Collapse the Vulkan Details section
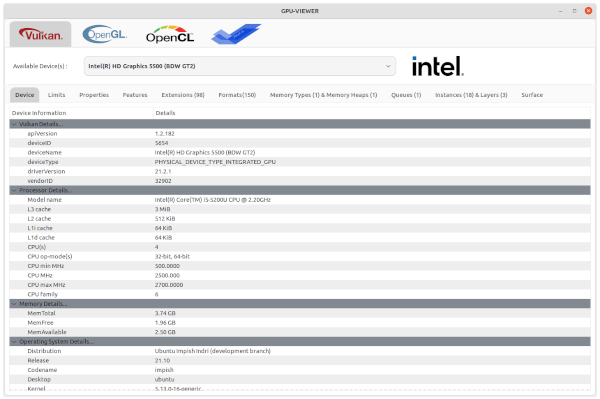 tap(14, 124)
